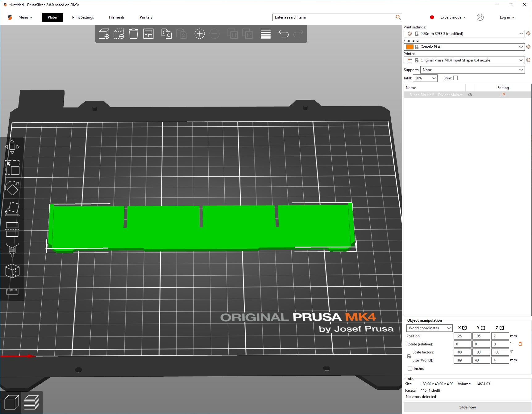Viewport: 532px width, 414px height.
Task: Open the Paint-on supports tool
Action: [x=12, y=250]
